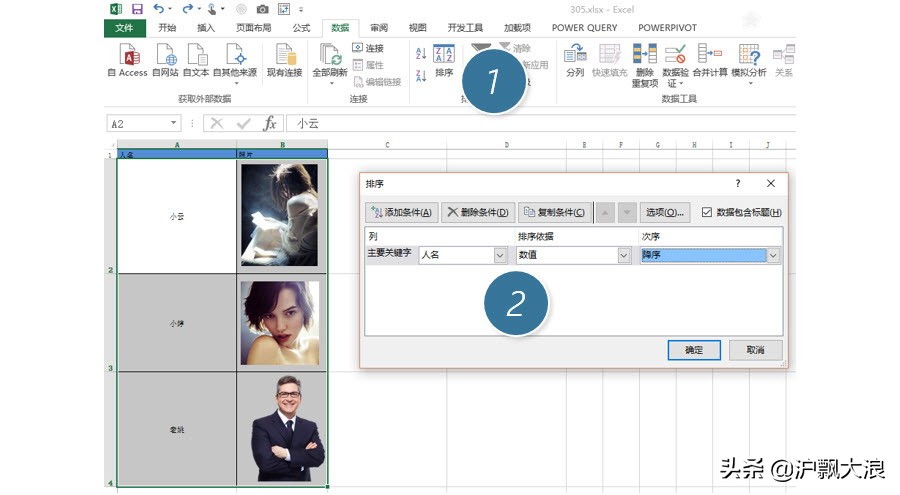
Task: Import data from text with 自文本
Action: [196, 60]
